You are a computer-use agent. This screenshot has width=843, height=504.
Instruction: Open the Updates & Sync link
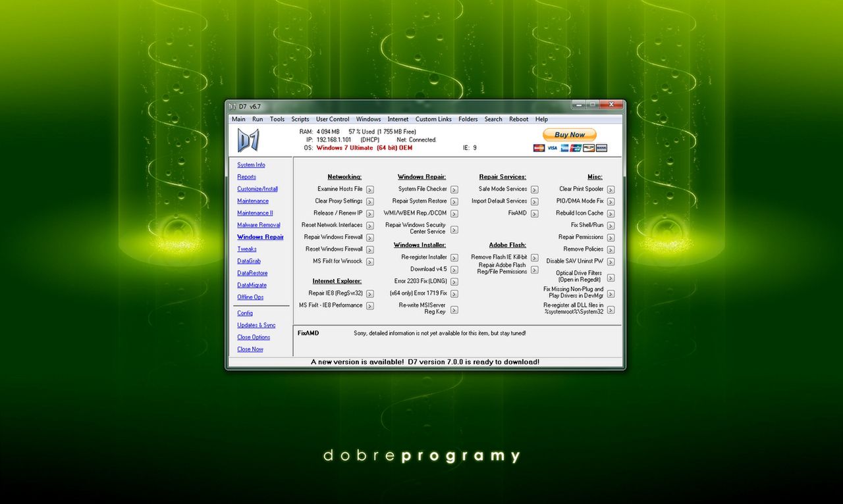click(256, 325)
